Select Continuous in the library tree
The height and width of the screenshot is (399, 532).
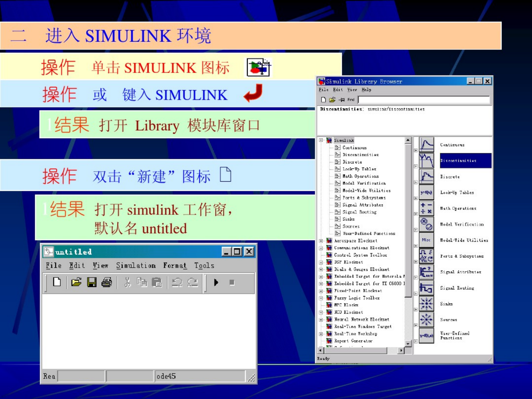(354, 148)
